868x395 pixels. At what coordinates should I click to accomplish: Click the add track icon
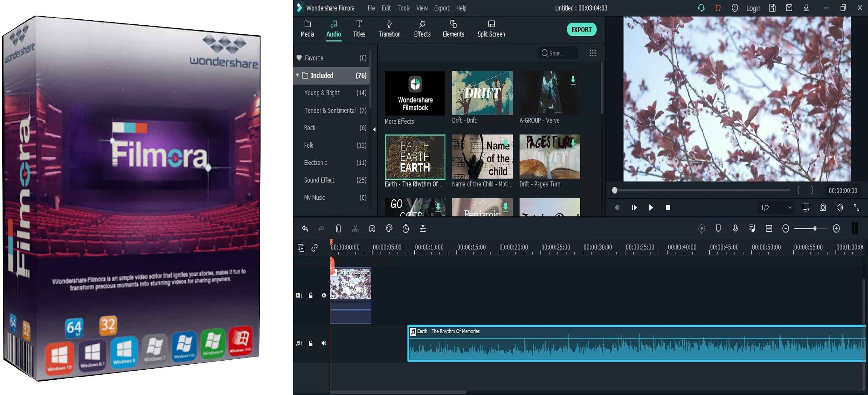(301, 248)
